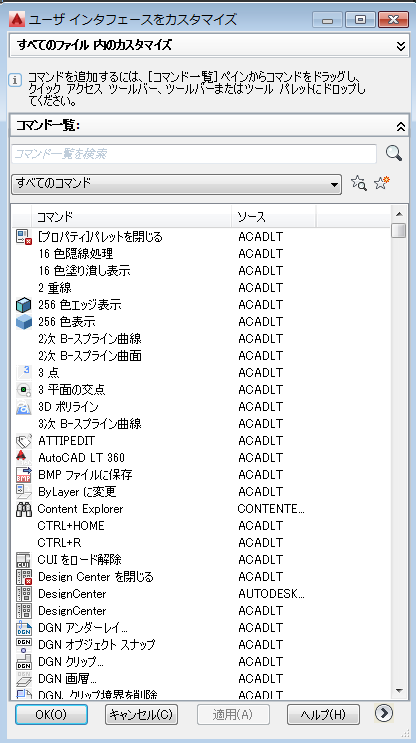This screenshot has width=416, height=743.
Task: Close the ユーザ インタフェースをカスタマイズ dialog
Action: pos(394,20)
